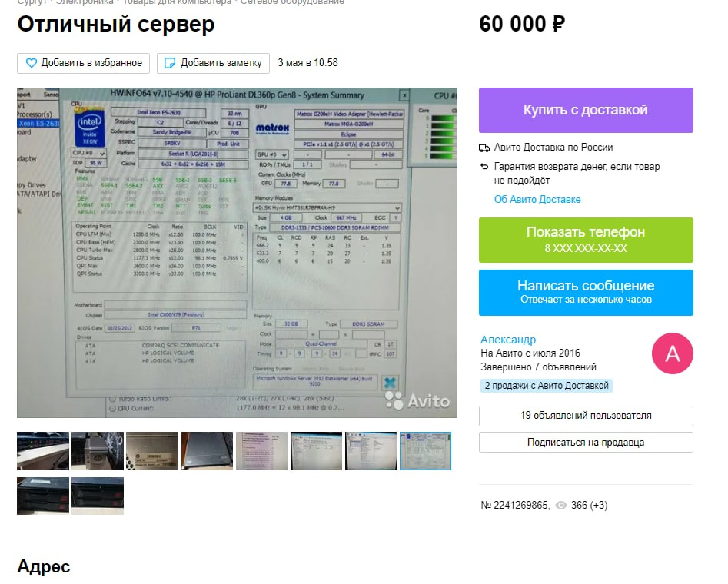The image size is (728, 584).
Task: Select the seventh thumbnail in the top row
Action: [371, 451]
